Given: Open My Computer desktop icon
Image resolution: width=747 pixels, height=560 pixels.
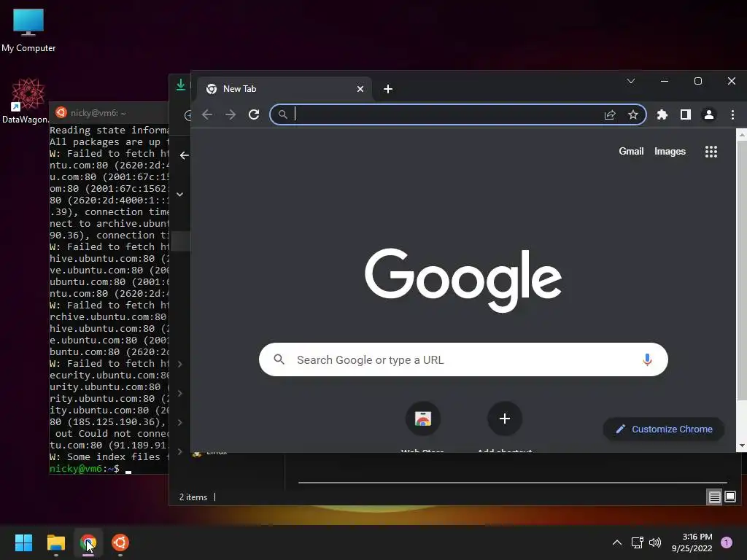Looking at the screenshot, I should tap(28, 31).
